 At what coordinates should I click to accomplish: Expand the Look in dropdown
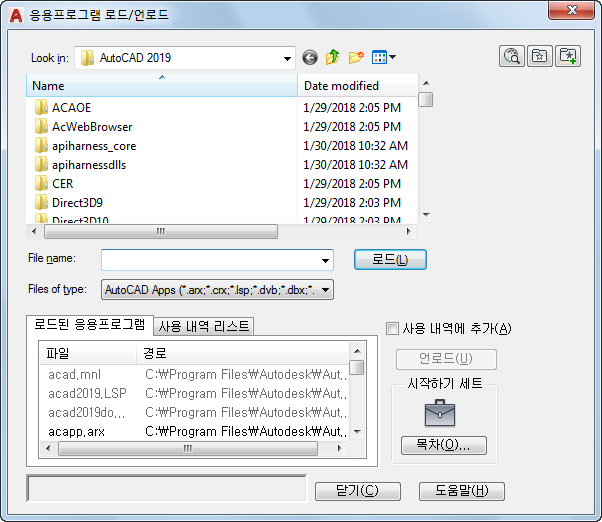(287, 58)
